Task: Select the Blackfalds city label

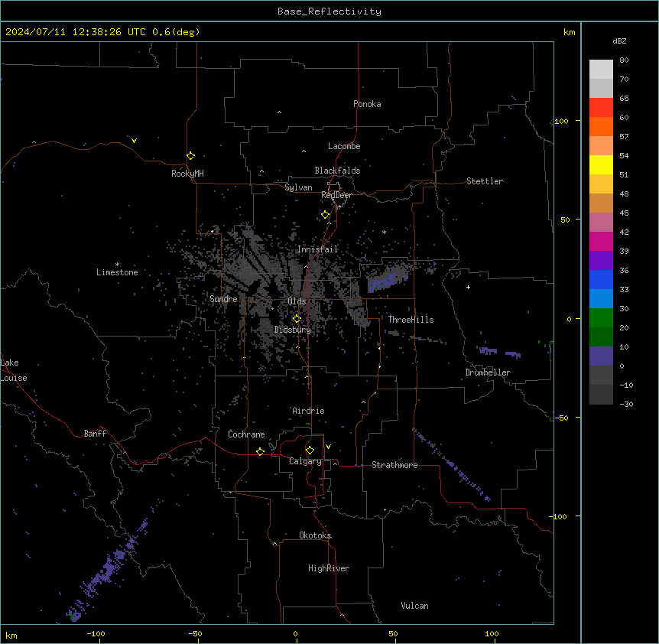Action: pos(337,171)
